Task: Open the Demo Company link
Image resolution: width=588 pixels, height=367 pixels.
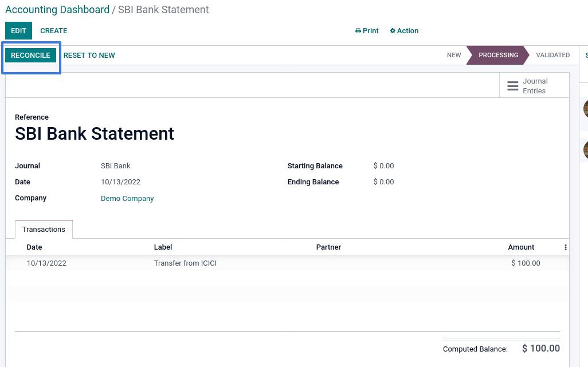Action: pyautogui.click(x=127, y=199)
